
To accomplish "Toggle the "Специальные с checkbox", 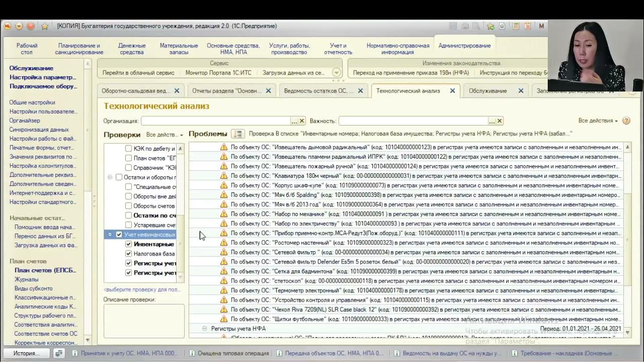I will click(x=128, y=187).
